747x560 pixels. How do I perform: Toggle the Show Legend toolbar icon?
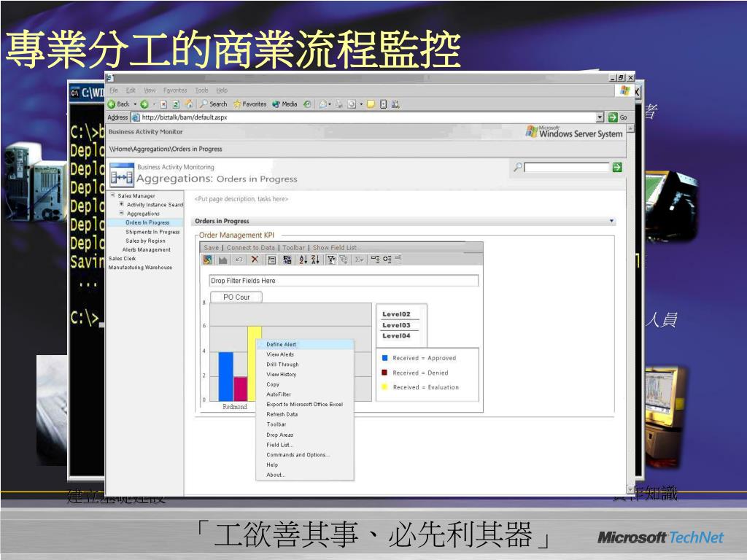click(x=271, y=260)
